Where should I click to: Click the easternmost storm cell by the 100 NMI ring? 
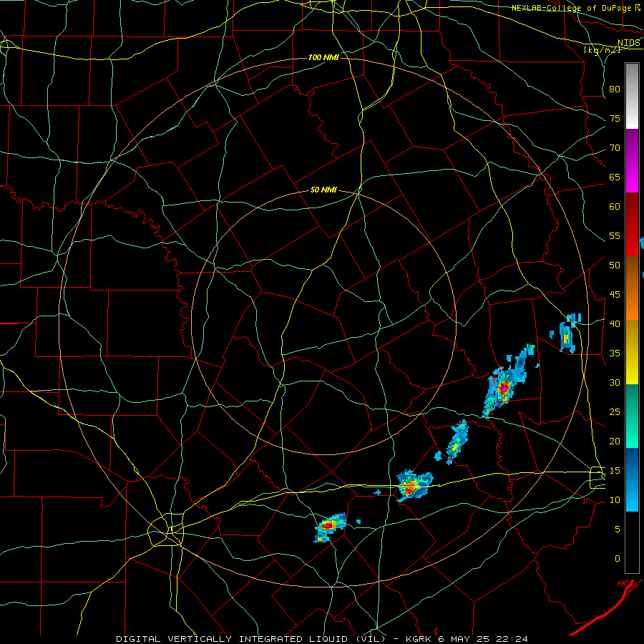pyautogui.click(x=569, y=333)
